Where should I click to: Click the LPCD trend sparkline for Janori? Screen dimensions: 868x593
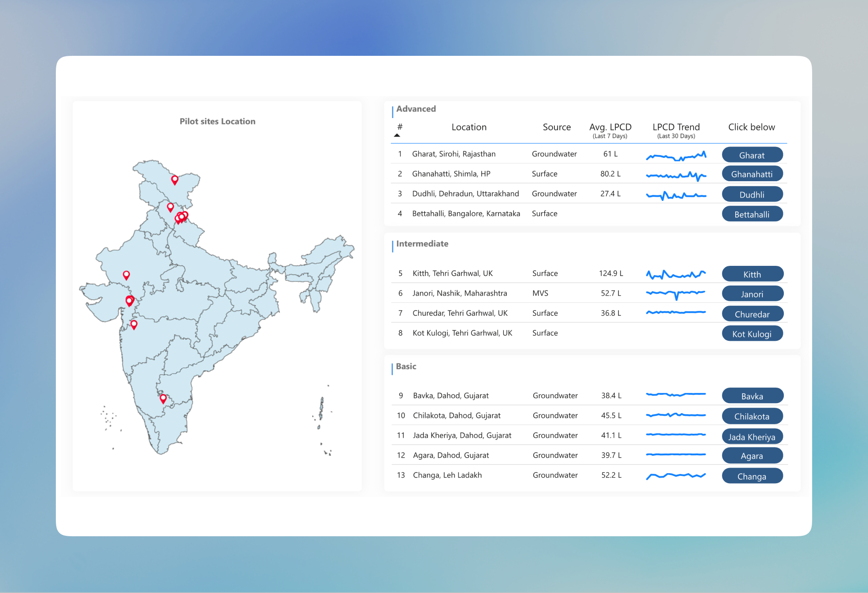point(676,293)
